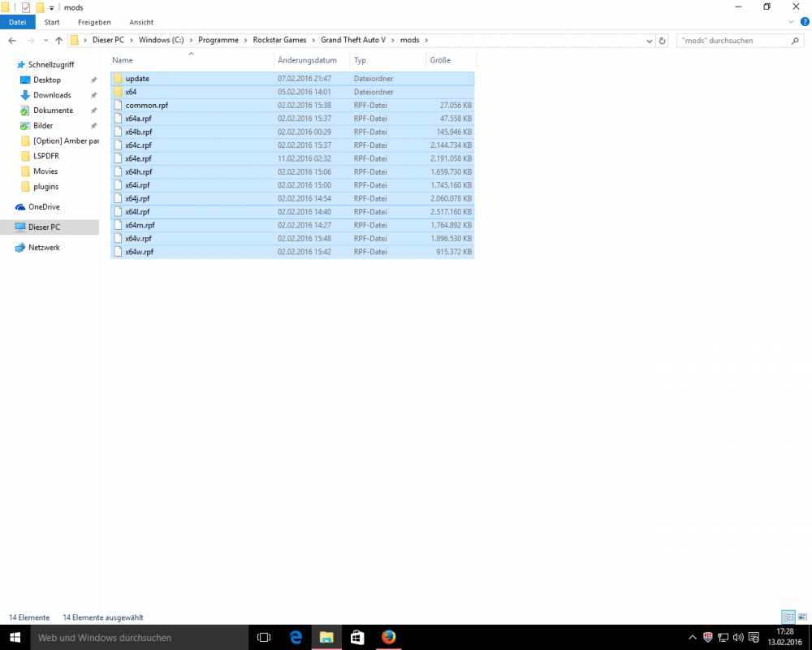Viewport: 812px width, 650px height.
Task: Click the search magnifier icon
Action: point(795,41)
